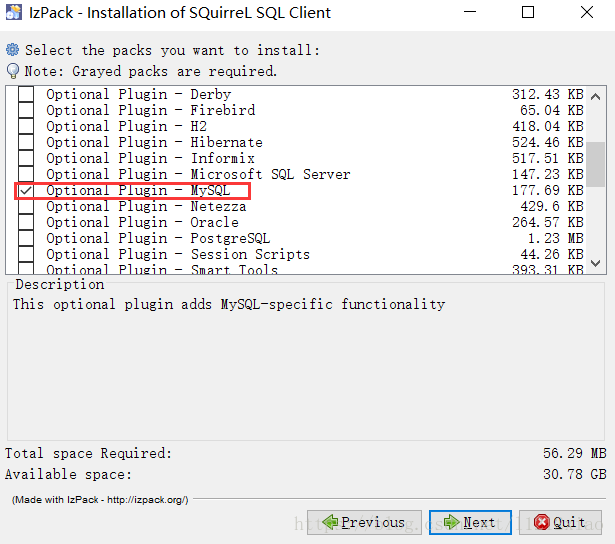The image size is (615, 544).
Task: Click the description text about MySQL-specific functionality
Action: tap(229, 304)
